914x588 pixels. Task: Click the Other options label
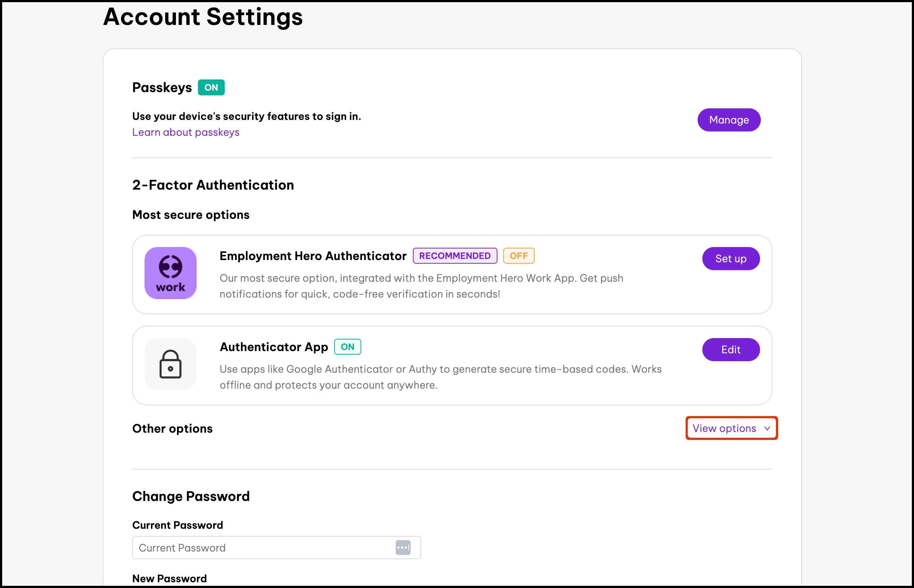pyautogui.click(x=172, y=428)
